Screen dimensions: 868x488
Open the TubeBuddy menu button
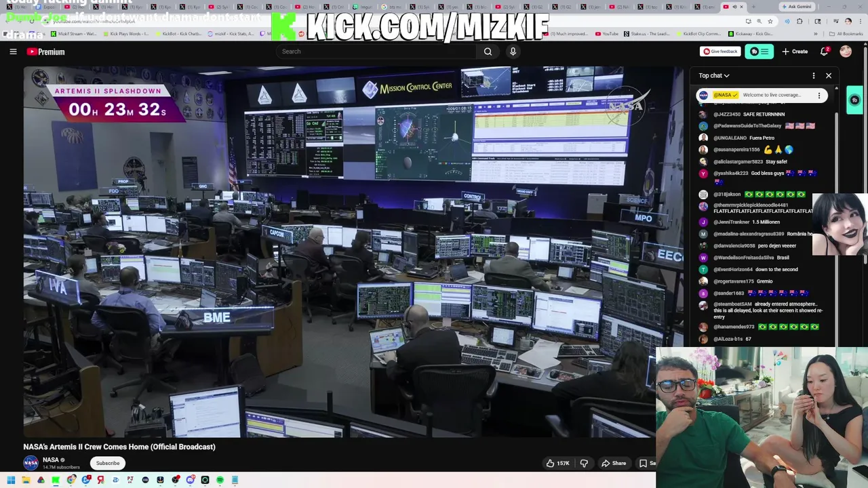click(x=759, y=52)
